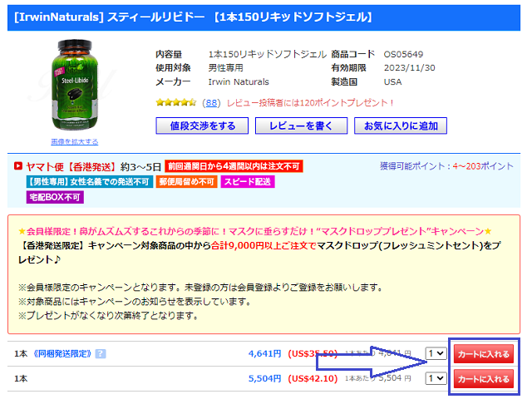The width and height of the screenshot is (532, 399).
Task: Click the 4,641円 price text
Action: pyautogui.click(x=264, y=353)
